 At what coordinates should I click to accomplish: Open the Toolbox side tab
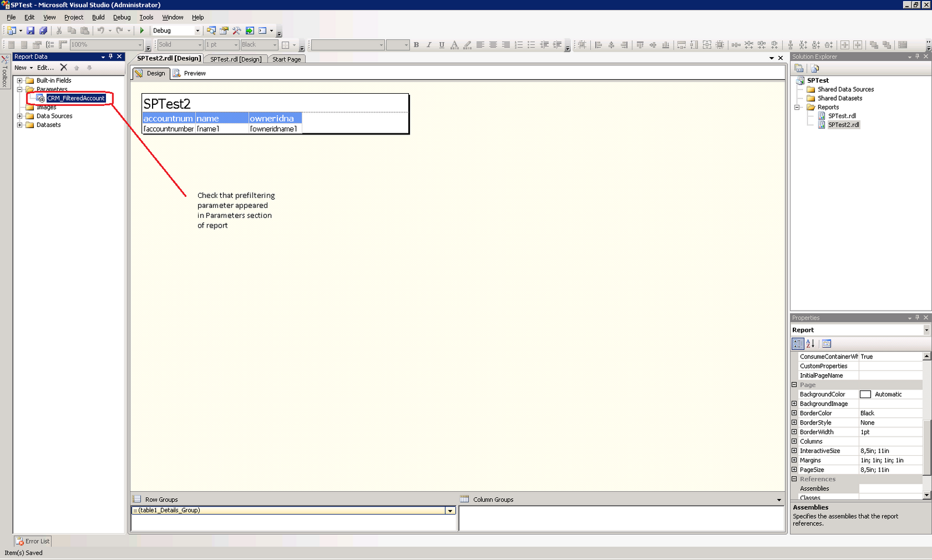(x=5, y=72)
